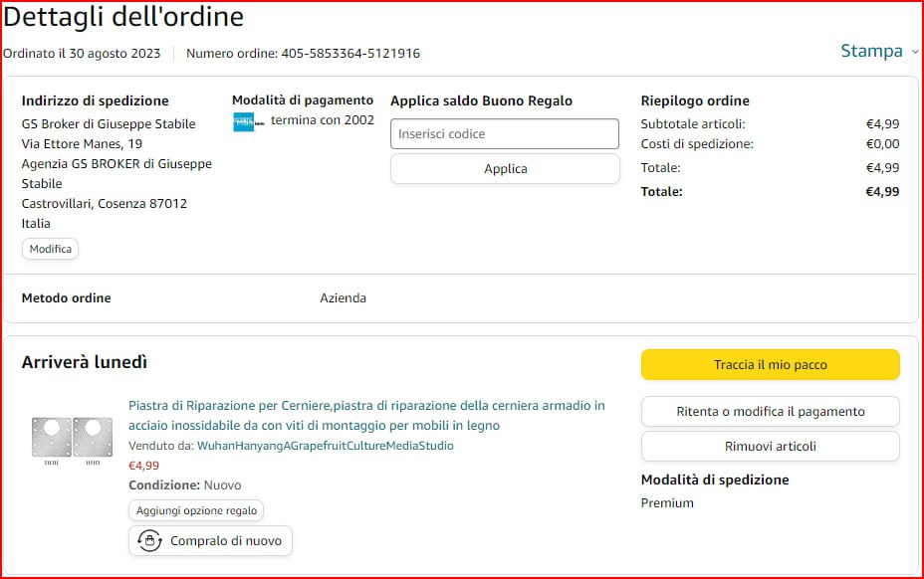Click Castrovillari, Cosenza 87012 text
924x579 pixels.
coord(105,203)
